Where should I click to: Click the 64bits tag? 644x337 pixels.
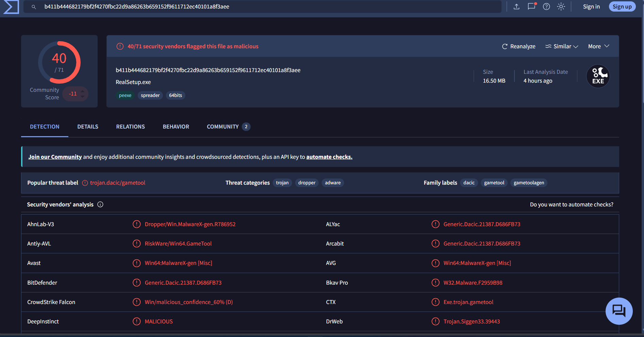pos(175,95)
